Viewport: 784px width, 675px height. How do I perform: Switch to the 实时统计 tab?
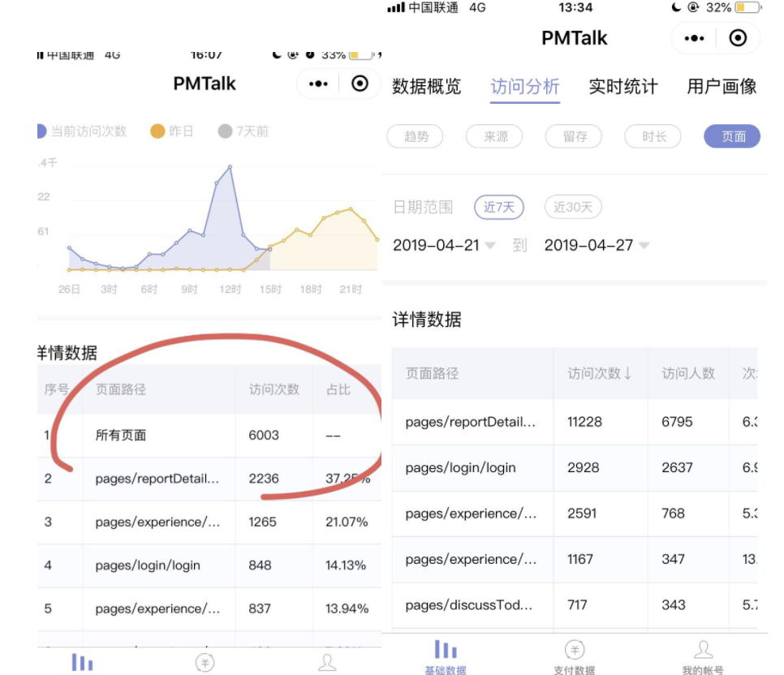[x=622, y=87]
